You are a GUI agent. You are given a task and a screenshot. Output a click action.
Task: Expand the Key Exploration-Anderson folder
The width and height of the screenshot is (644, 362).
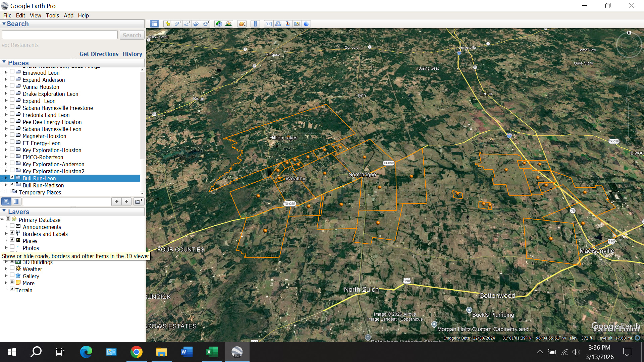click(x=6, y=164)
